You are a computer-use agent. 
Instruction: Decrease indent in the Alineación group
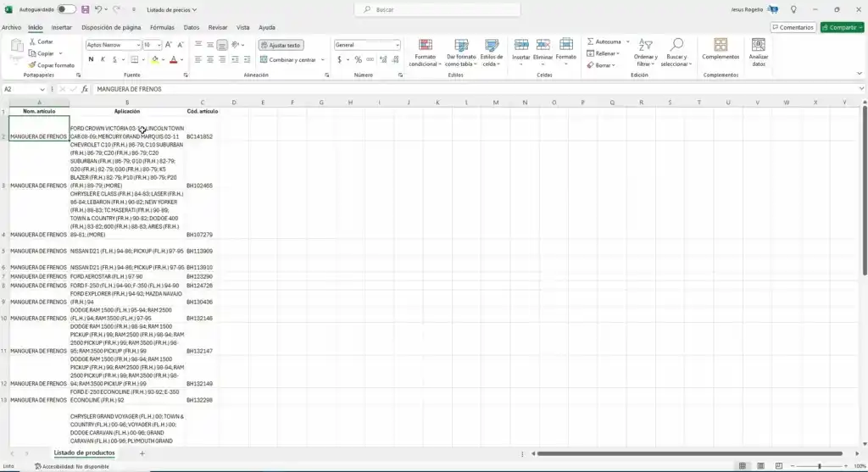click(236, 59)
